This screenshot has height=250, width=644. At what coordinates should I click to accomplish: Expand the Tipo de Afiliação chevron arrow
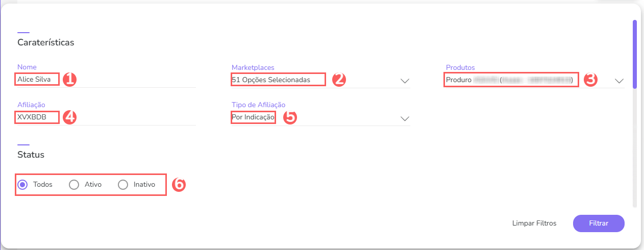[405, 118]
